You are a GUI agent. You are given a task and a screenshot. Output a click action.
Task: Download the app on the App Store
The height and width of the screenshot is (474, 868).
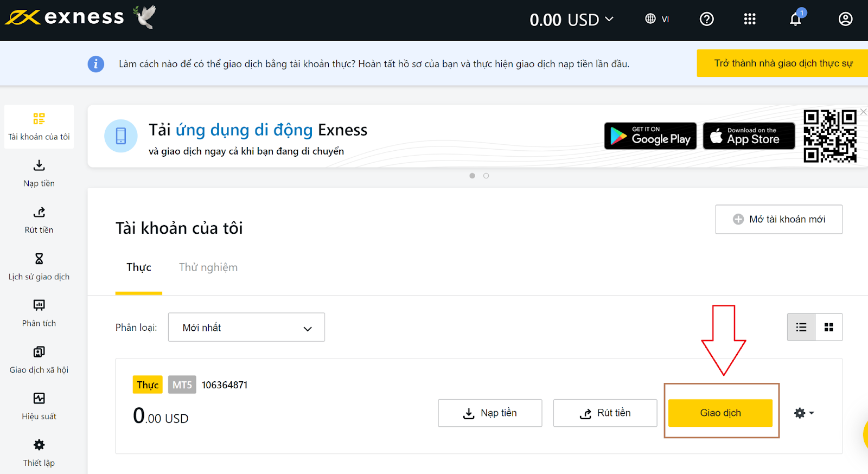coord(749,136)
